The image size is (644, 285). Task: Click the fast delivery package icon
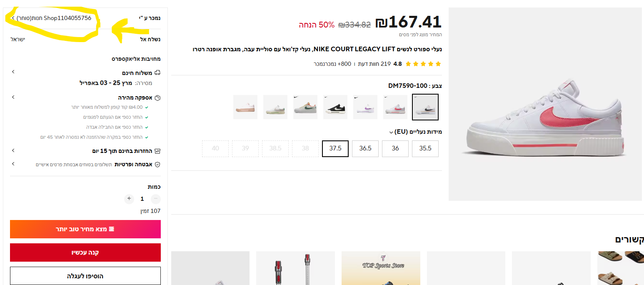157,98
